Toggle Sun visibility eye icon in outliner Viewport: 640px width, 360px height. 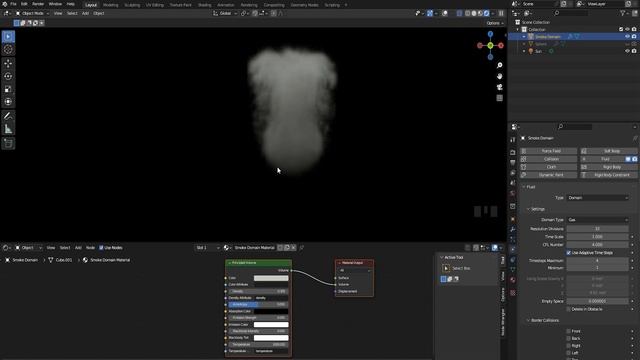pos(627,51)
